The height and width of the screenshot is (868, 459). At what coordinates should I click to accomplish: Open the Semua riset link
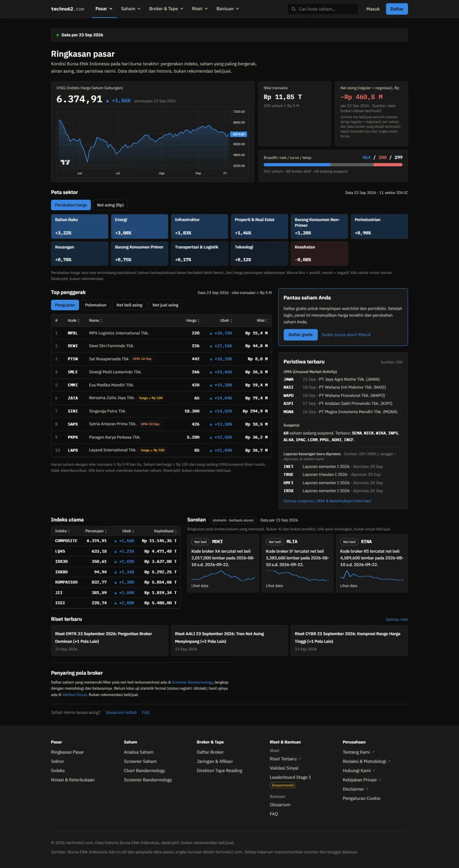coord(397,619)
